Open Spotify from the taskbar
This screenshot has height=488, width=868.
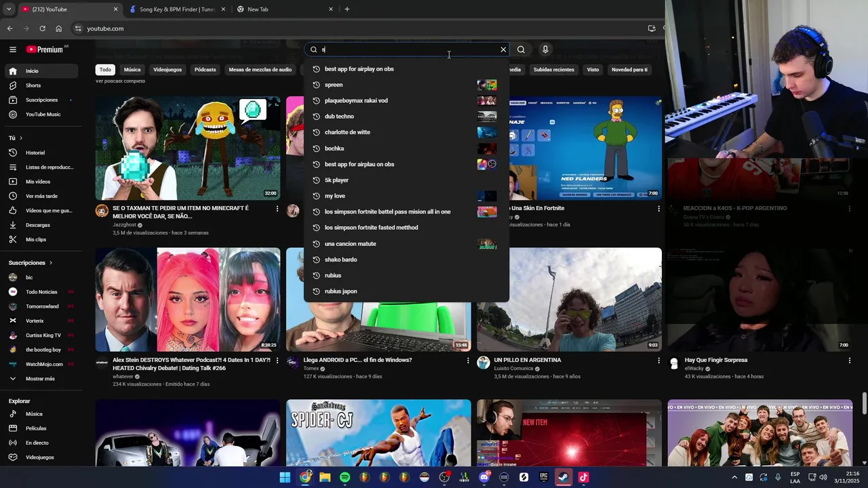click(x=344, y=477)
